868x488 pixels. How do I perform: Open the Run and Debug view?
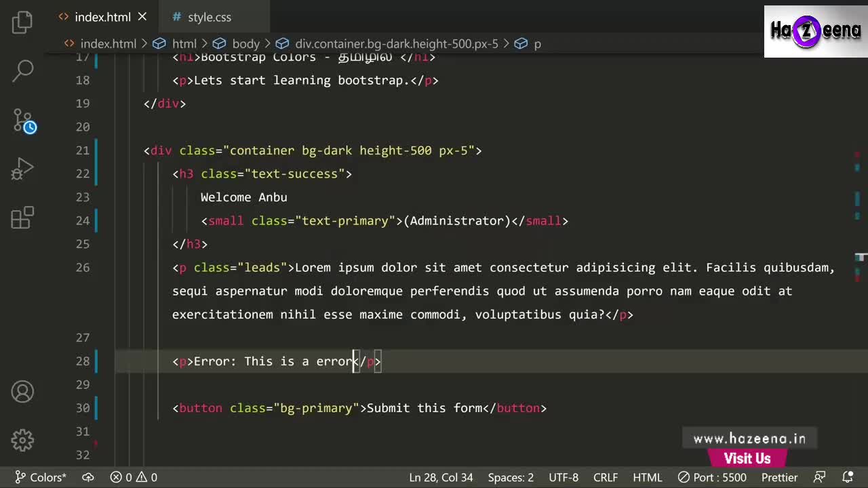[22, 169]
